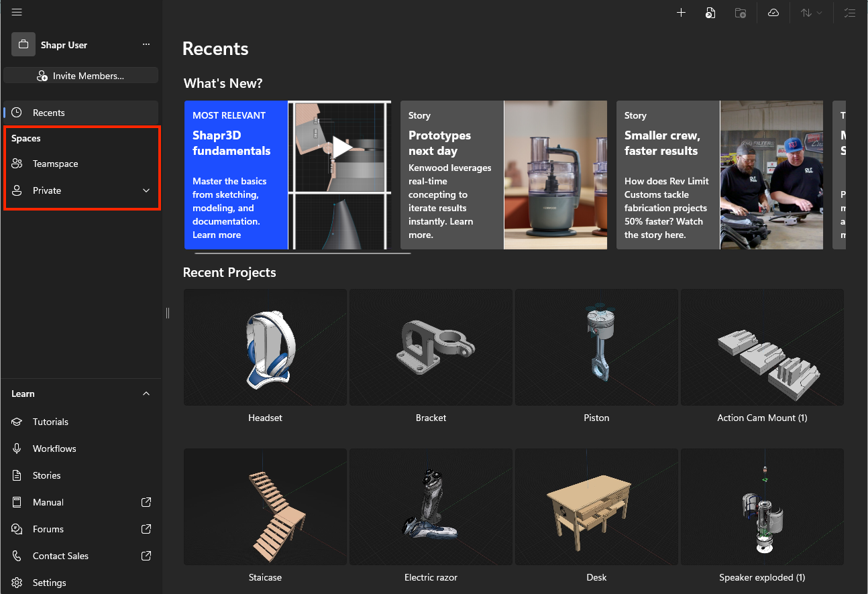Open the Desk project thumbnail
868x594 pixels.
click(x=596, y=507)
